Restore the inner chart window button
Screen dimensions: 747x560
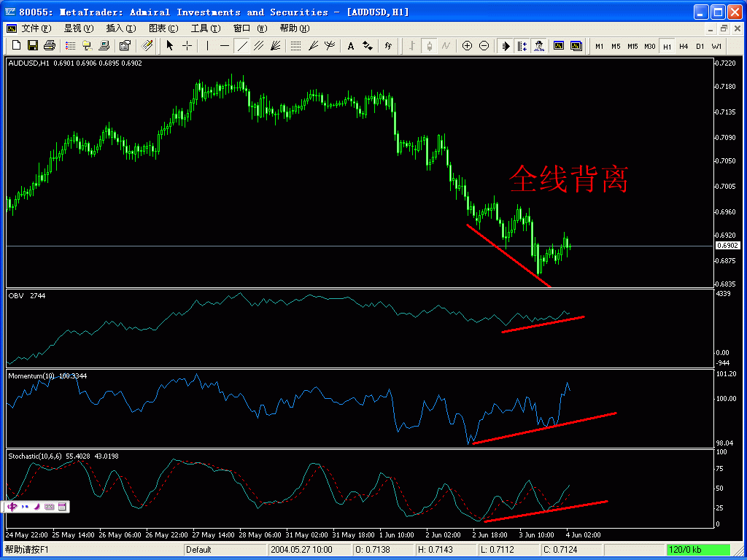click(724, 29)
